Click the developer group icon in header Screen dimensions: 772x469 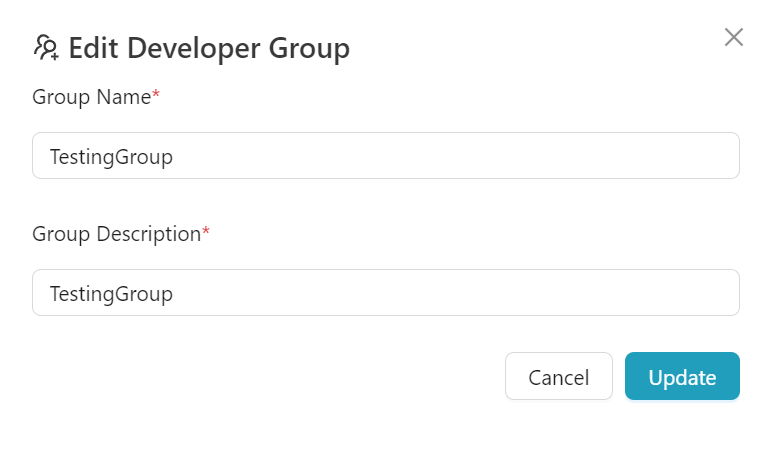46,47
